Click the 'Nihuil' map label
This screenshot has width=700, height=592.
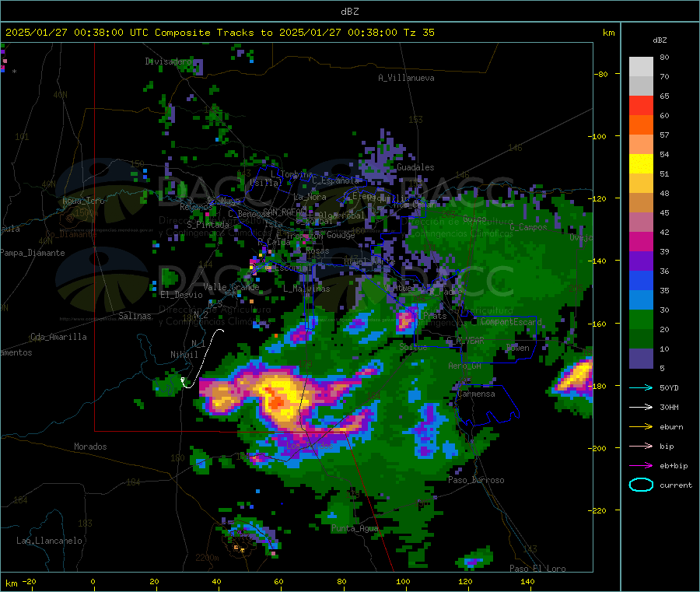pos(184,355)
